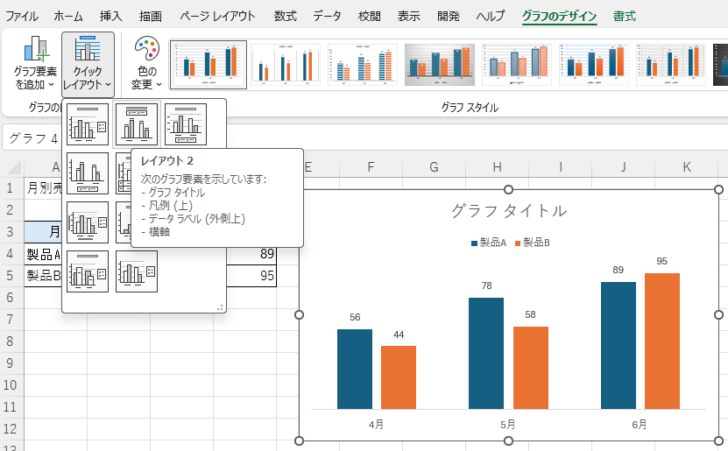The image size is (728, 451).
Task: Select column F header
Action: click(x=370, y=167)
